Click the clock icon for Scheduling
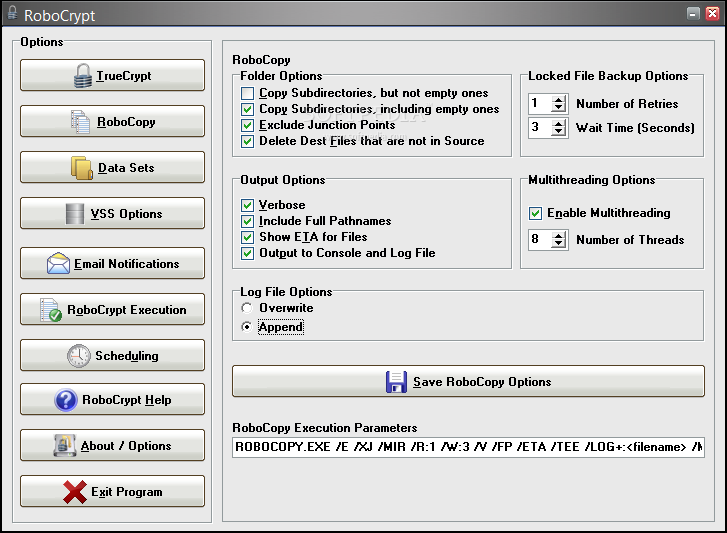This screenshot has height=533, width=727. pos(79,355)
